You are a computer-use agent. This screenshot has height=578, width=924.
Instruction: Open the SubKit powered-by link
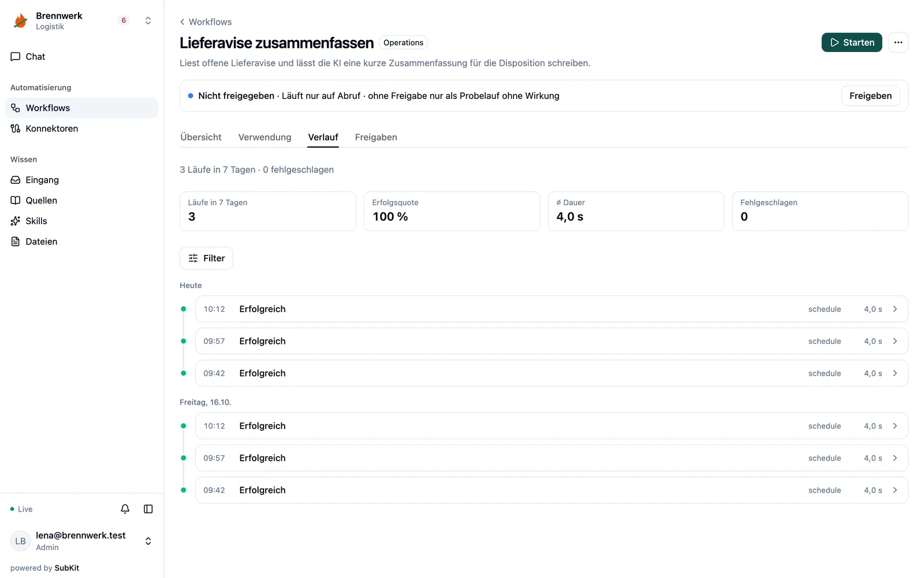67,568
